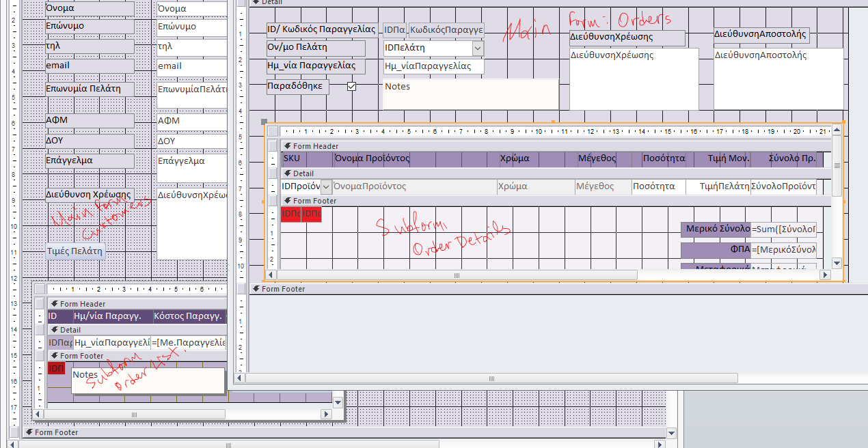Select the email text box in Customers form

tap(191, 66)
